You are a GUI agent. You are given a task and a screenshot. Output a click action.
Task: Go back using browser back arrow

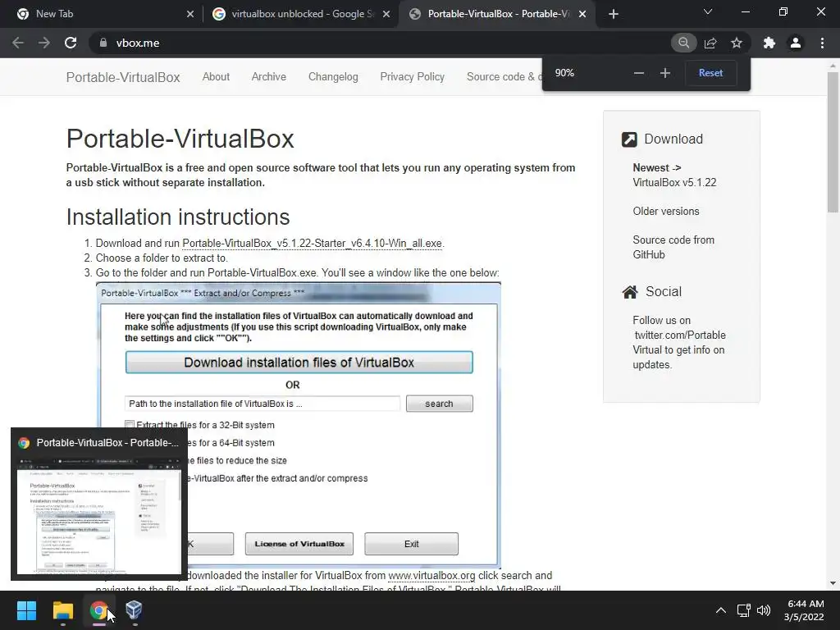pos(18,43)
